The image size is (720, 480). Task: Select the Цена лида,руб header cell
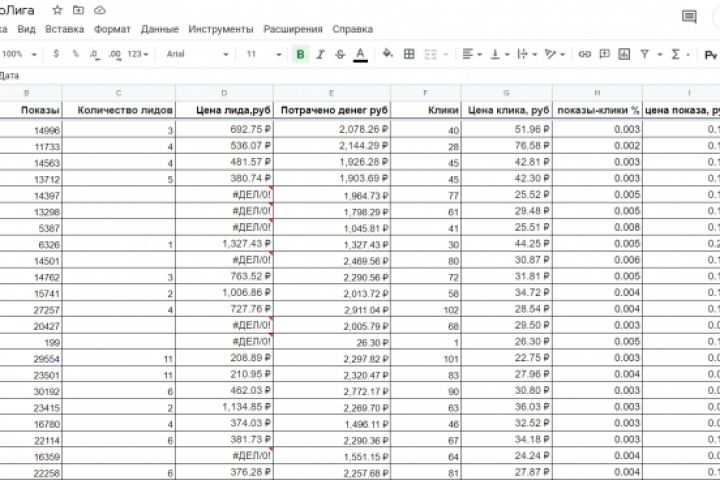[x=225, y=110]
